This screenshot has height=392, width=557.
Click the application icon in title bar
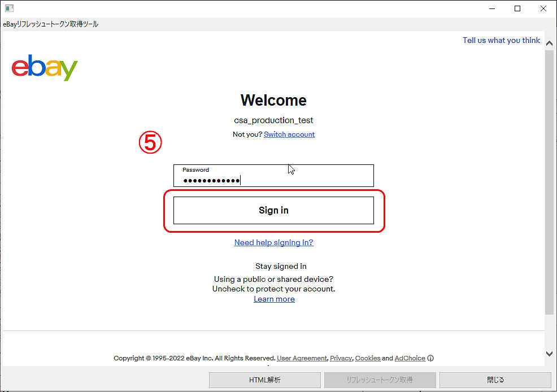coord(9,8)
